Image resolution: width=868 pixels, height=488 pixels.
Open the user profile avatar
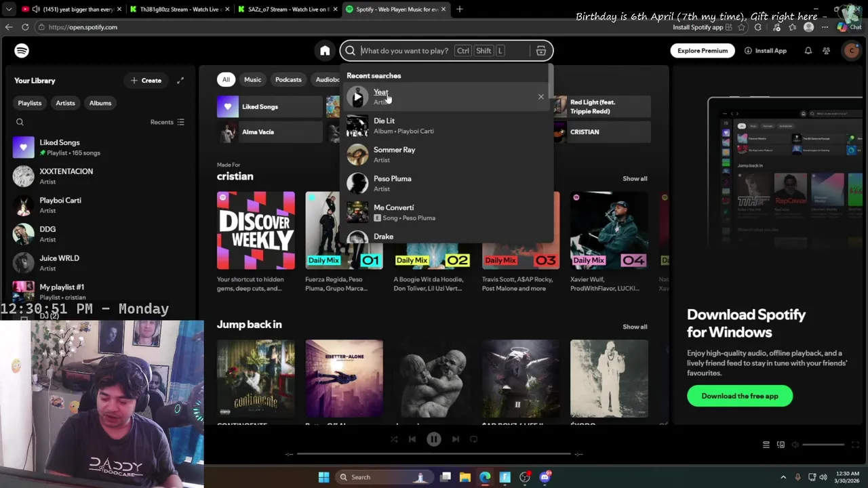[x=852, y=51]
